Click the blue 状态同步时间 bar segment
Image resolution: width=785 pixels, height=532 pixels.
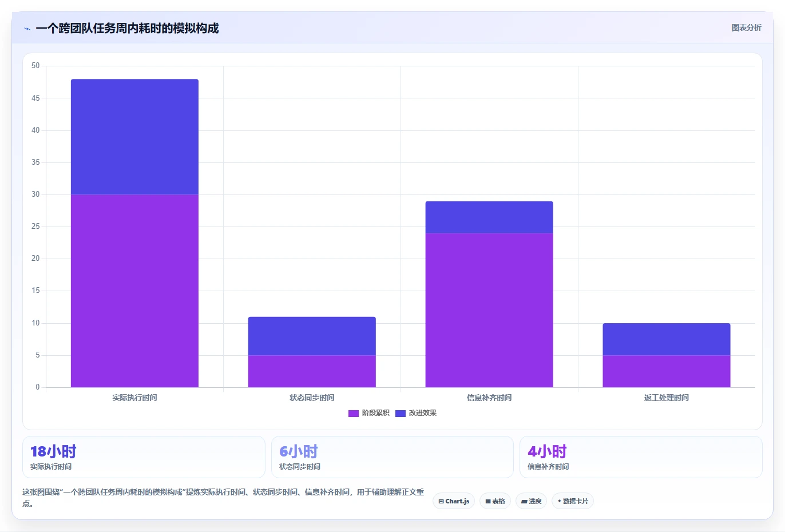(x=312, y=336)
